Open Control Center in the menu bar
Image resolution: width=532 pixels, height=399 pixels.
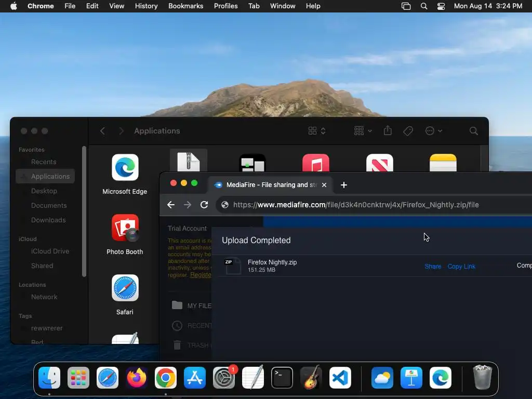click(441, 6)
